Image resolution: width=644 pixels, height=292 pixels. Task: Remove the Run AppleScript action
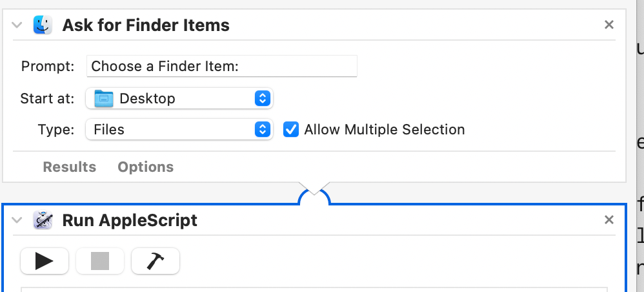609,220
